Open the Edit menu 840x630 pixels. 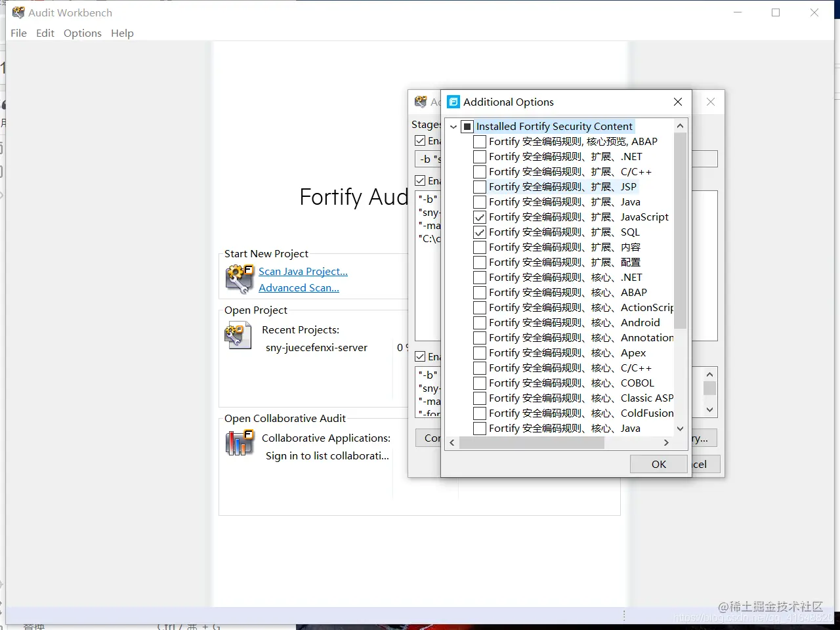click(x=45, y=33)
